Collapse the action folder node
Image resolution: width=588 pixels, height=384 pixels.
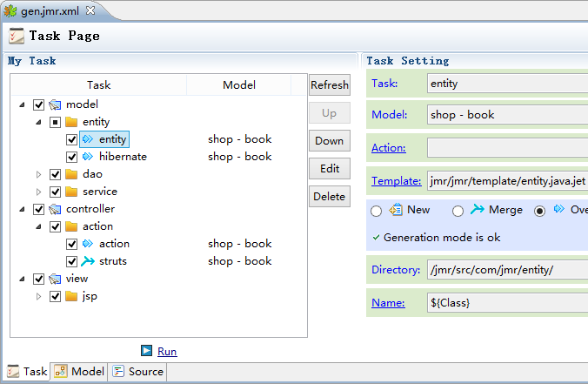coord(38,226)
